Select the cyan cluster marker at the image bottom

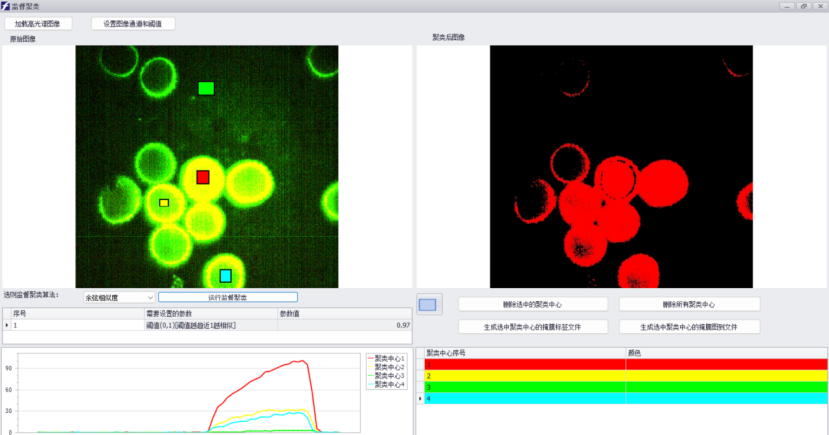click(x=225, y=275)
